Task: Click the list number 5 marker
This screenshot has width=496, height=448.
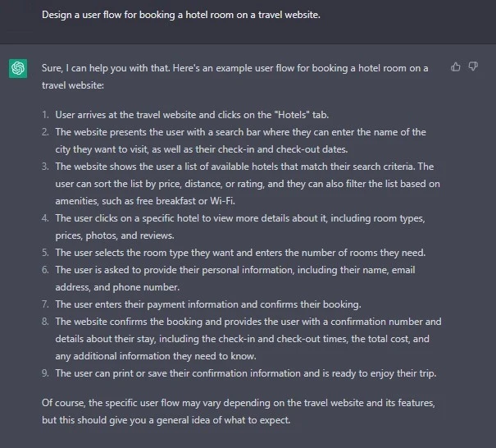Action: point(45,253)
